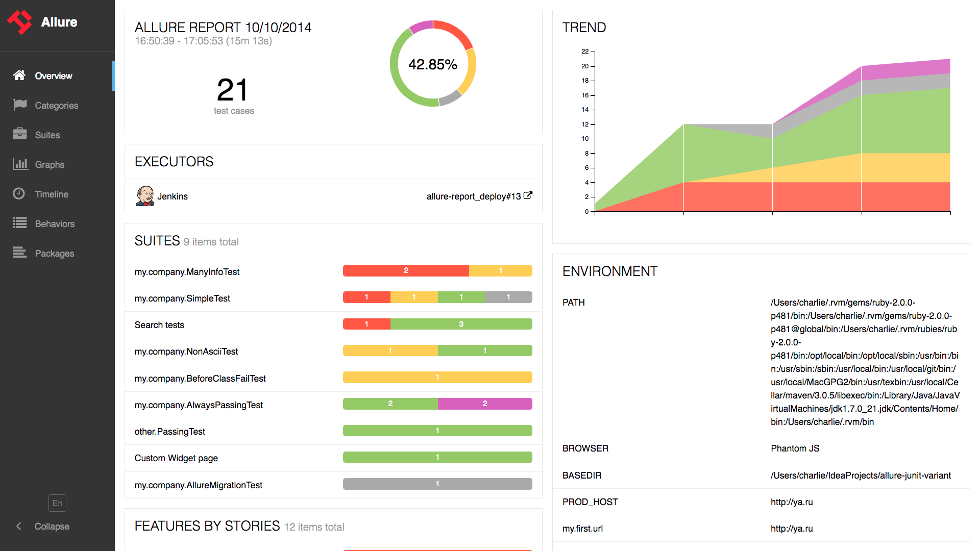The image size is (980, 551).
Task: Click the Search tests suite bar
Action: (437, 324)
